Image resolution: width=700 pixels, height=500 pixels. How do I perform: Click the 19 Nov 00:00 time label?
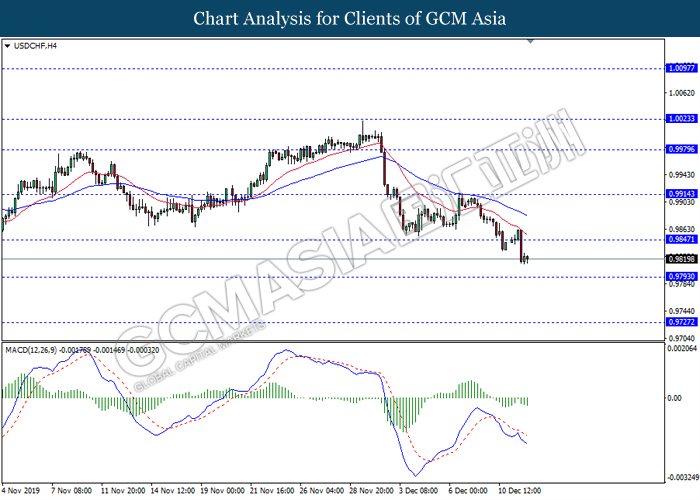tap(223, 491)
